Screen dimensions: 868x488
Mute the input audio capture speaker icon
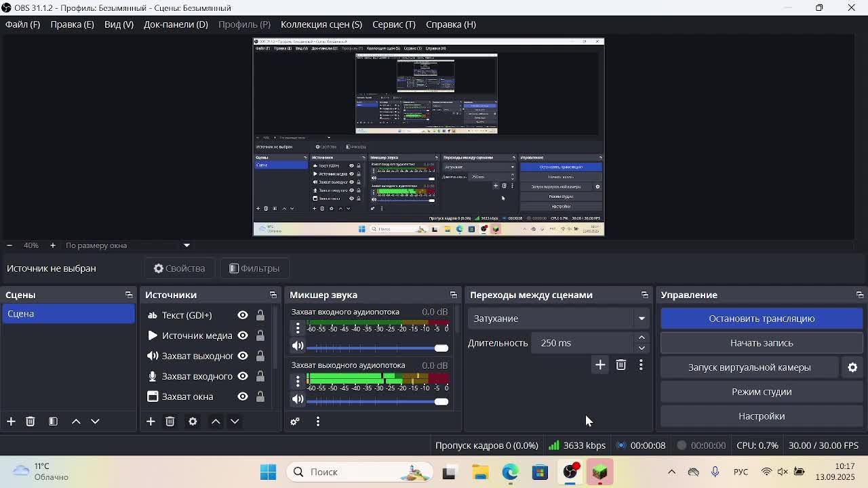[298, 346]
